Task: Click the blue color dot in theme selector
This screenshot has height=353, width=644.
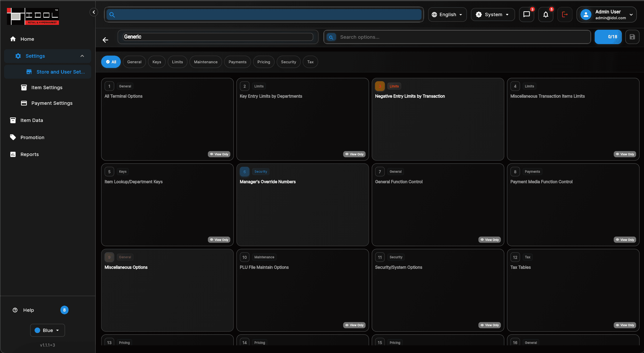Action: pyautogui.click(x=37, y=330)
